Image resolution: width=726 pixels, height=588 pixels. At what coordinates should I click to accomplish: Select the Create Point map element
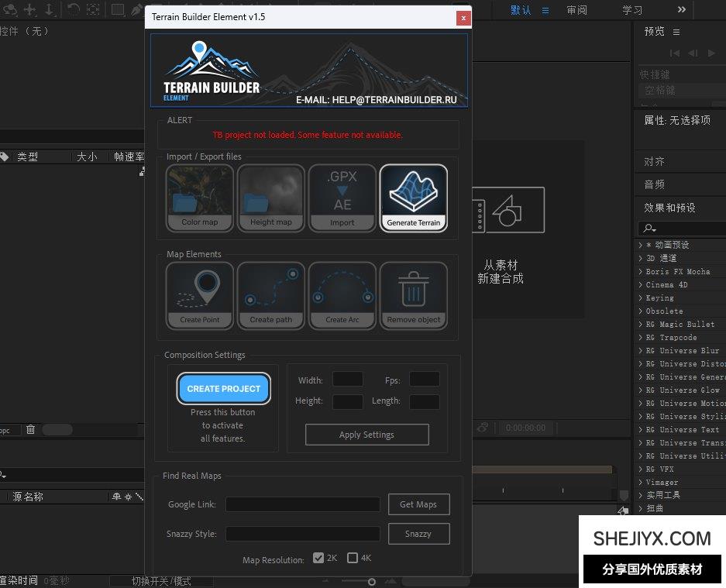click(x=200, y=295)
